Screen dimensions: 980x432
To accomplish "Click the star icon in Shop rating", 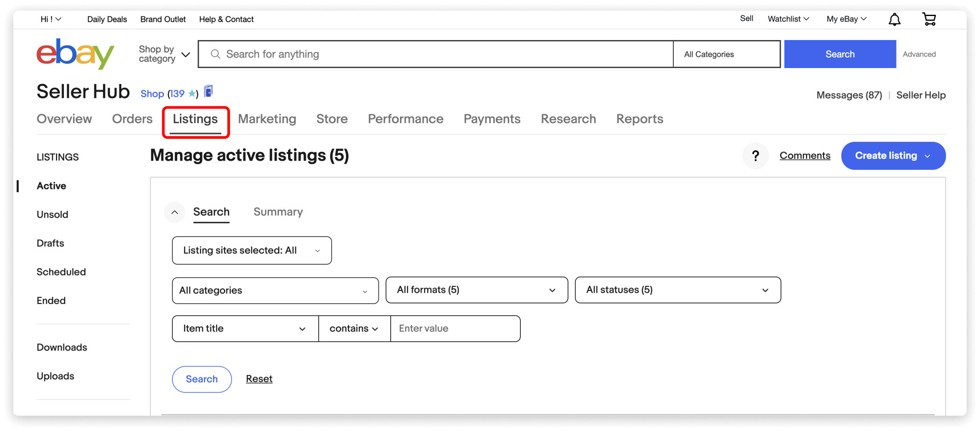I will 192,93.
